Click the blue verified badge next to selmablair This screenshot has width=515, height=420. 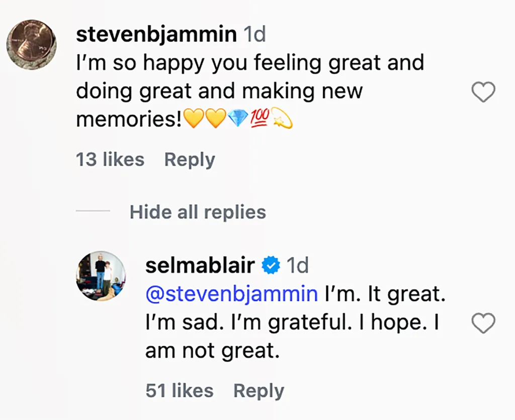[x=271, y=265]
